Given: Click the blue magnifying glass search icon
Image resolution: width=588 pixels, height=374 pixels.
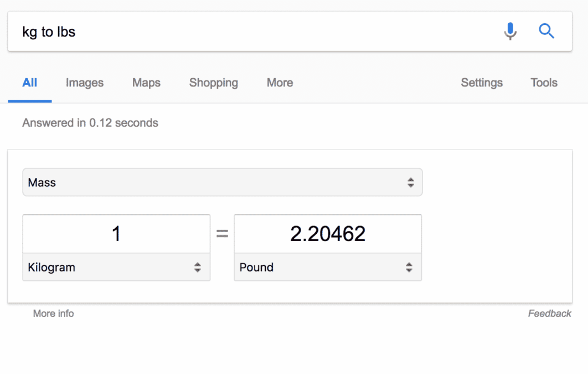Looking at the screenshot, I should 546,32.
